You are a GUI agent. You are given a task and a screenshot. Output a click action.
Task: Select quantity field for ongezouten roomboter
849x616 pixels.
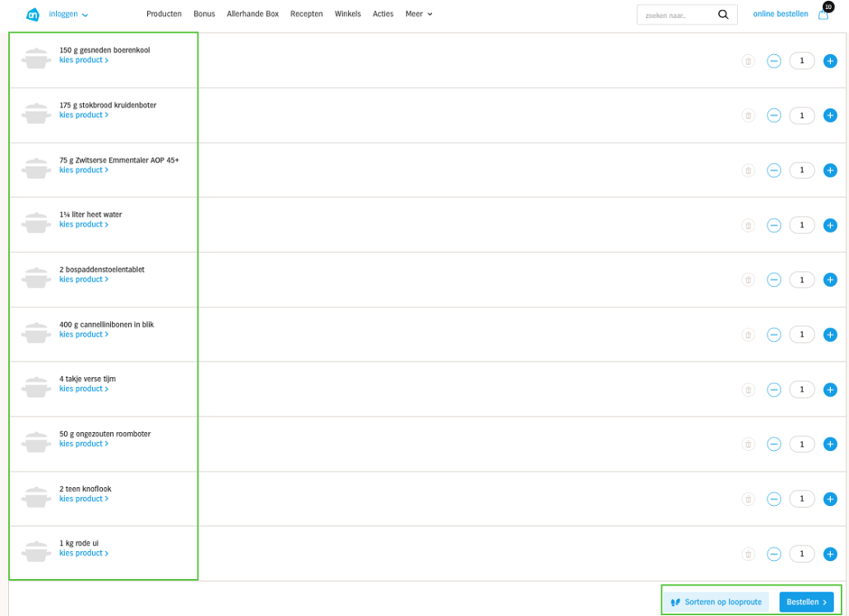coord(801,444)
